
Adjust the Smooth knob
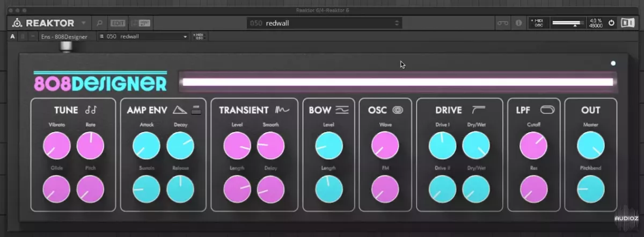coord(270,146)
